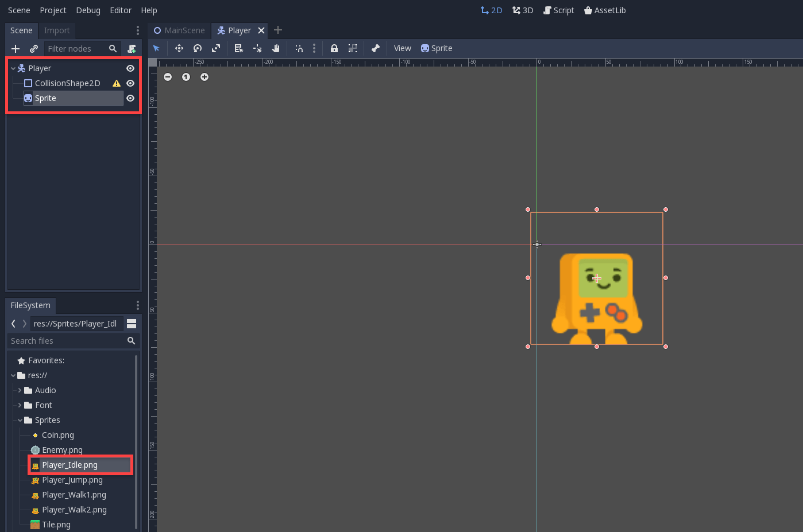Click the Filter nodes search field

pyautogui.click(x=83, y=49)
